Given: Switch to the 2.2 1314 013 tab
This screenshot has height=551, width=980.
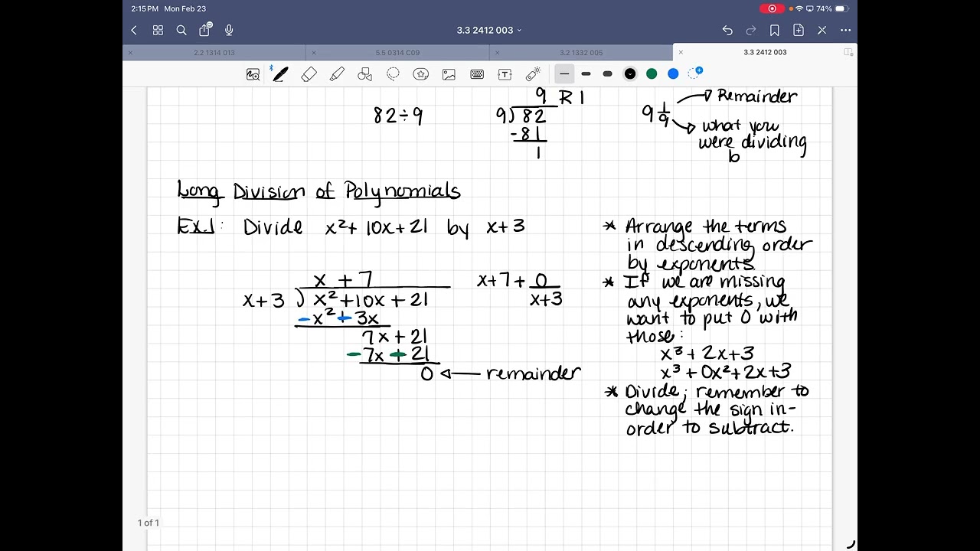Looking at the screenshot, I should (x=214, y=53).
